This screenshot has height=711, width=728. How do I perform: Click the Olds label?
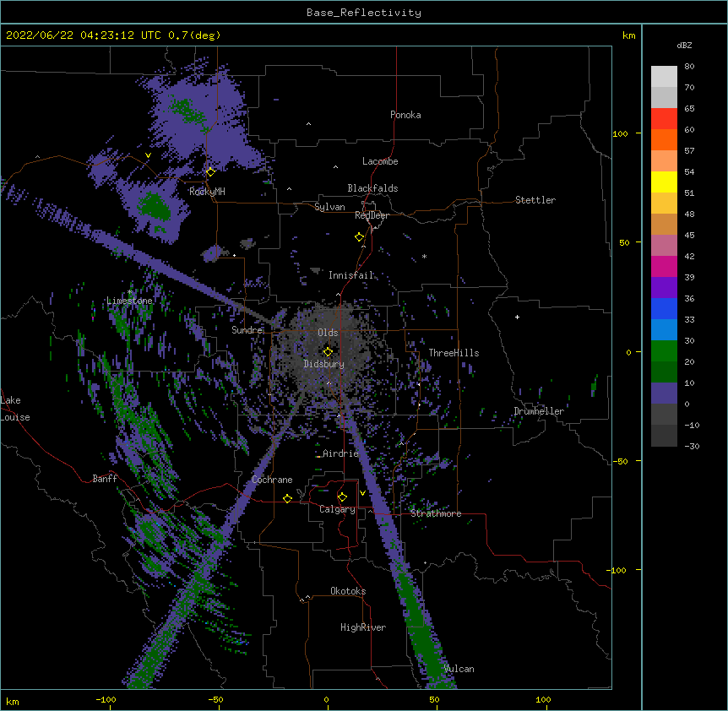pyautogui.click(x=328, y=333)
